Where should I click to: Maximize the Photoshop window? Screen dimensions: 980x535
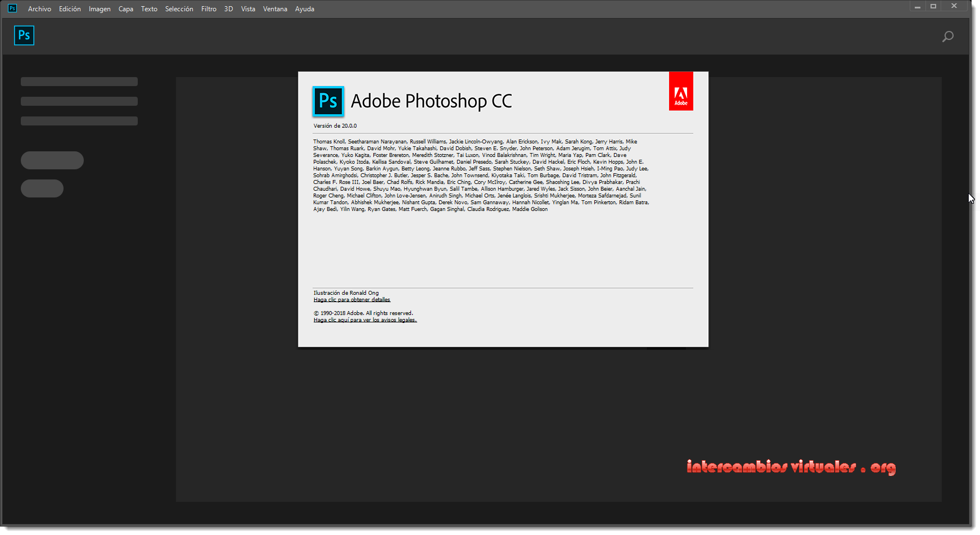(x=933, y=7)
